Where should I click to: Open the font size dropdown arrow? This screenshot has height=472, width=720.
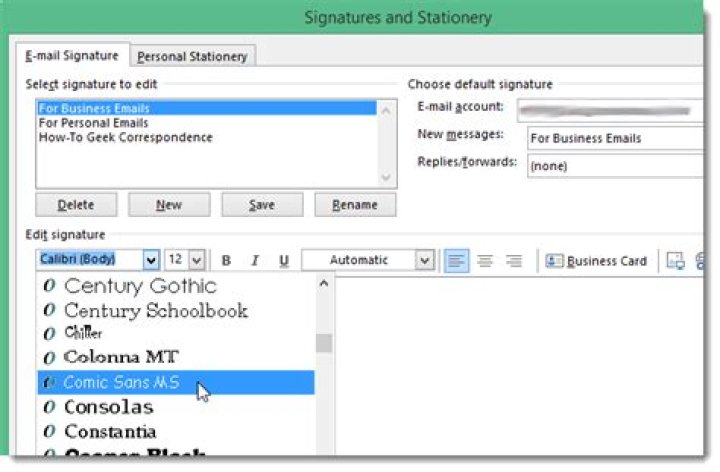pos(197,260)
